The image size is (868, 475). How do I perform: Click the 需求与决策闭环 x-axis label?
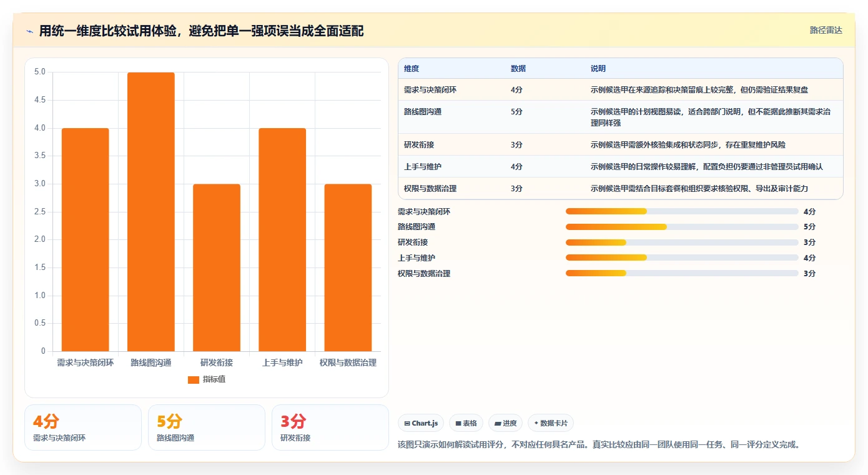pyautogui.click(x=85, y=362)
